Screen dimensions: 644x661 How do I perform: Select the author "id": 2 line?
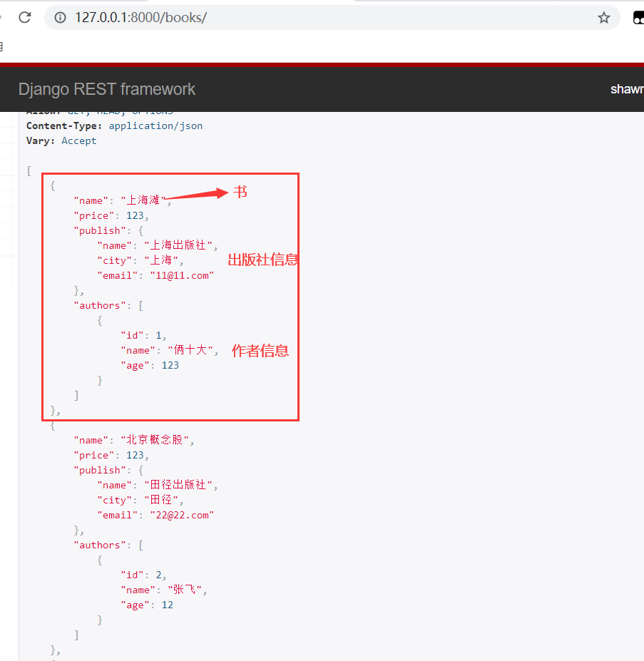[x=143, y=575]
